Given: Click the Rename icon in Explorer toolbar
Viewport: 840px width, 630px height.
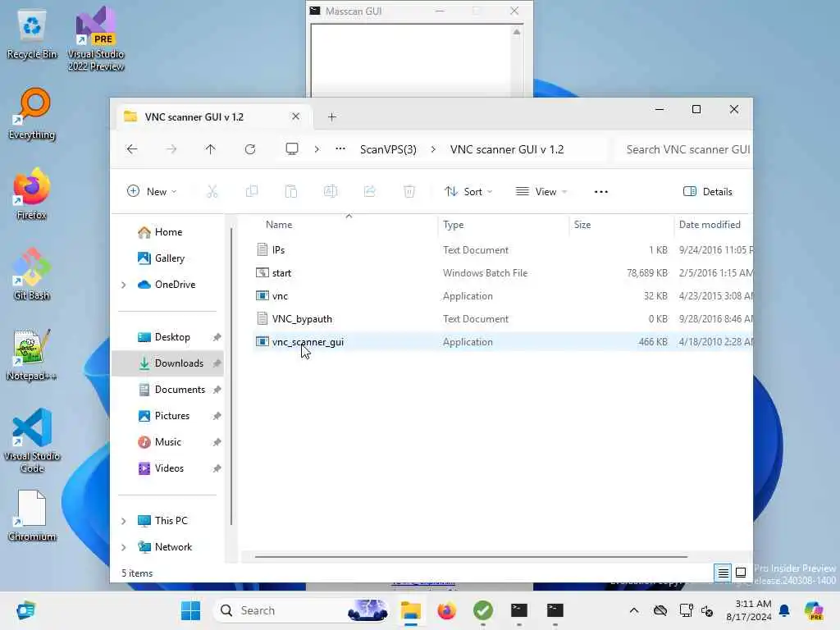Looking at the screenshot, I should pyautogui.click(x=331, y=192).
